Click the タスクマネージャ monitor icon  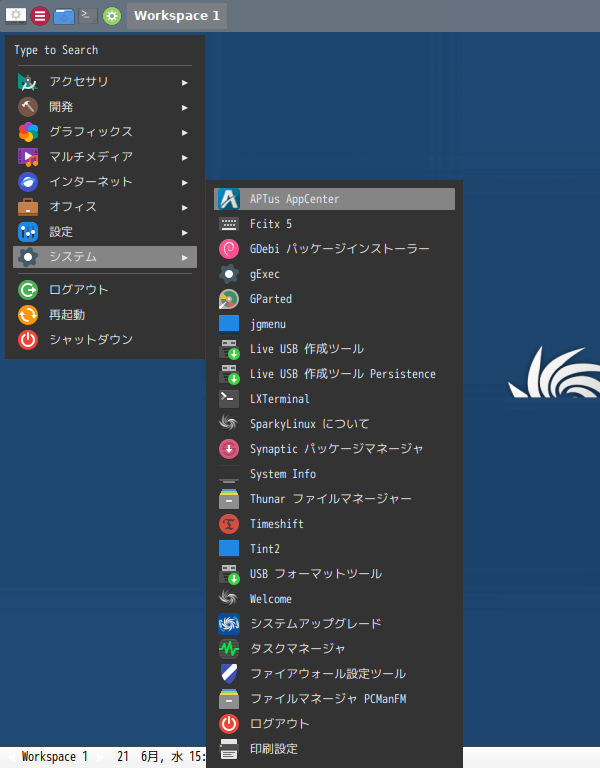coord(229,648)
